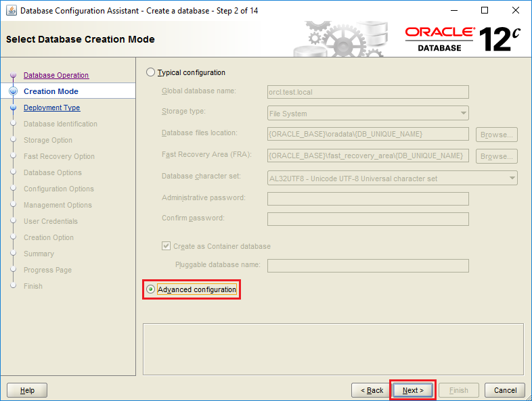Click the Progress Page step label
Image resolution: width=532 pixels, height=401 pixels.
point(47,270)
